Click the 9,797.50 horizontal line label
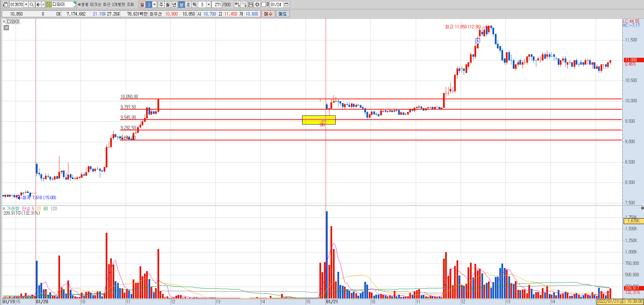 pyautogui.click(x=128, y=107)
